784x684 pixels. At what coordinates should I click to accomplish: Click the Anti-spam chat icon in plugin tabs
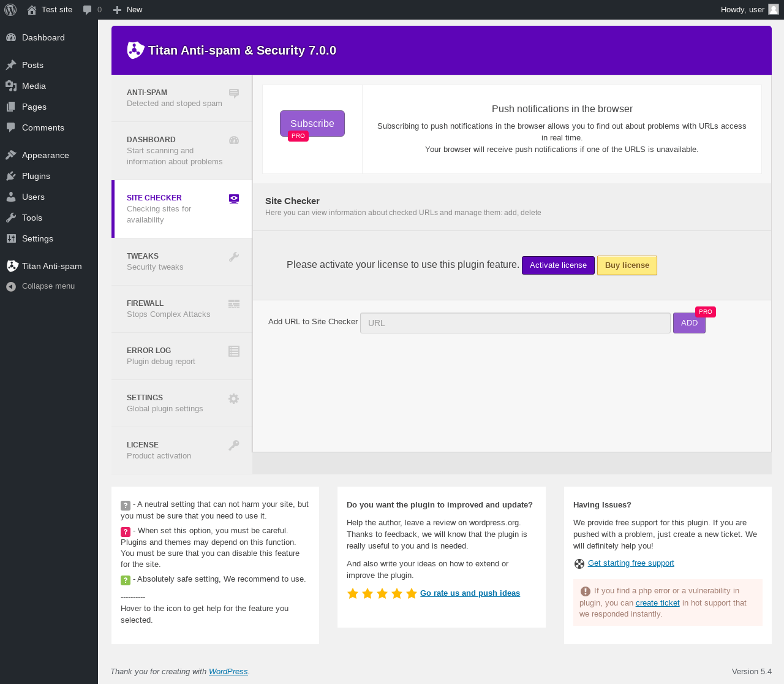[x=234, y=93]
